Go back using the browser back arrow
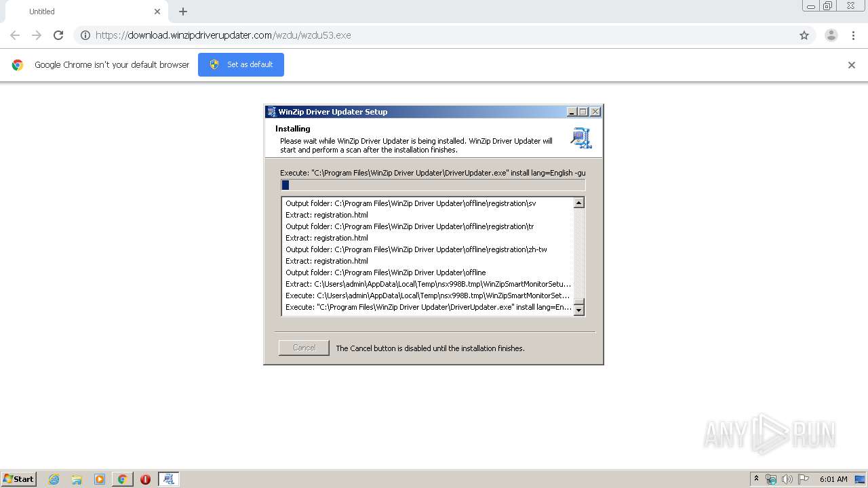Viewport: 868px width, 488px height. tap(15, 35)
